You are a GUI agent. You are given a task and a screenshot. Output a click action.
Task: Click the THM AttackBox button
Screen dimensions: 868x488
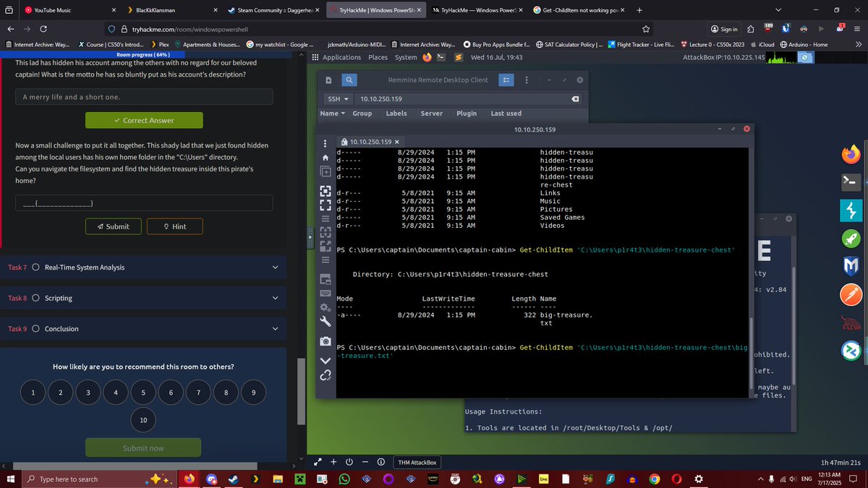(417, 463)
